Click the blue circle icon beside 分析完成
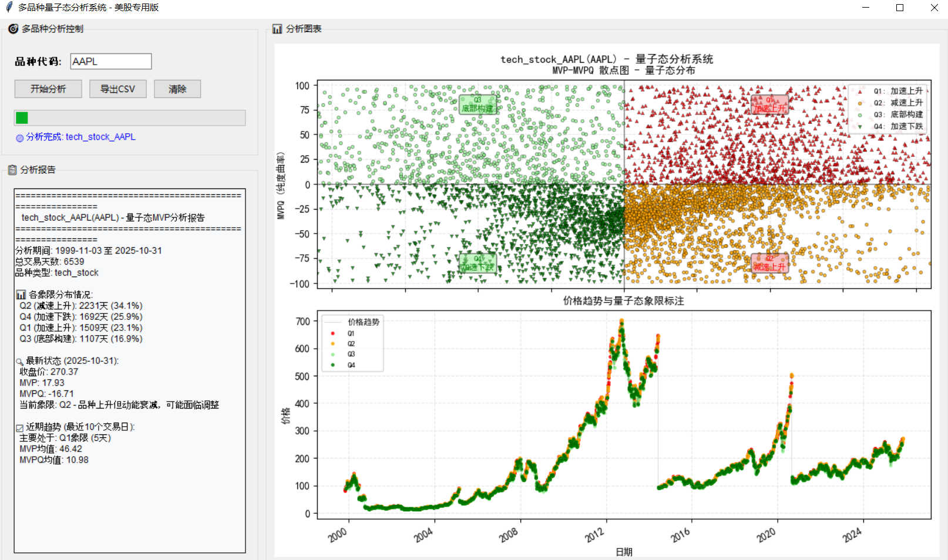Image resolution: width=948 pixels, height=560 pixels. coord(20,138)
